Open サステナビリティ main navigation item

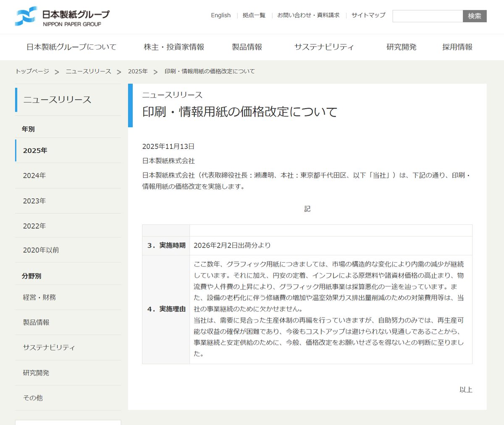(x=324, y=47)
